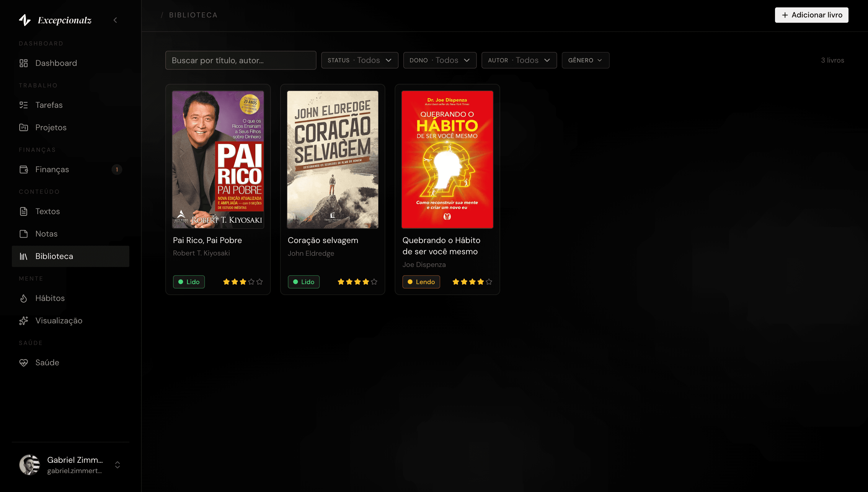Click the Tarefas checklist icon

24,105
